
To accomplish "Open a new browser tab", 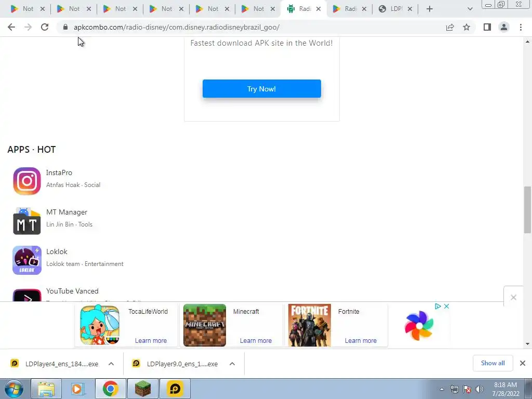I will click(x=430, y=9).
